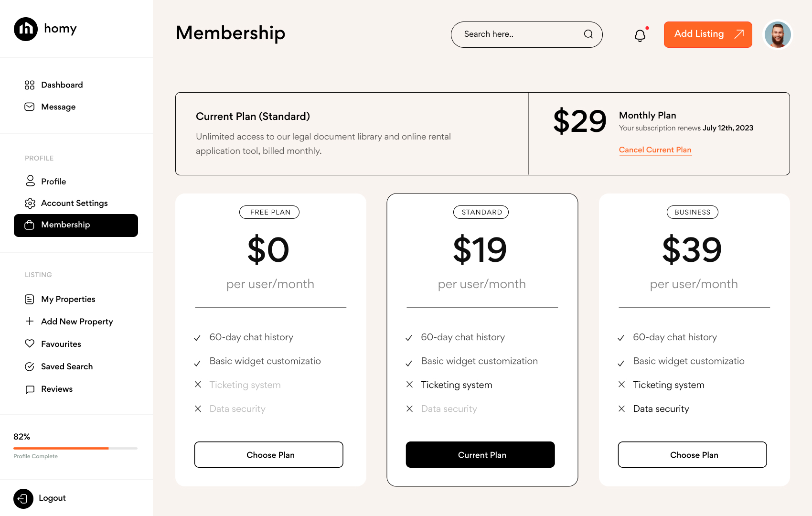Click the Favourites heart icon
The image size is (812, 516).
30,344
